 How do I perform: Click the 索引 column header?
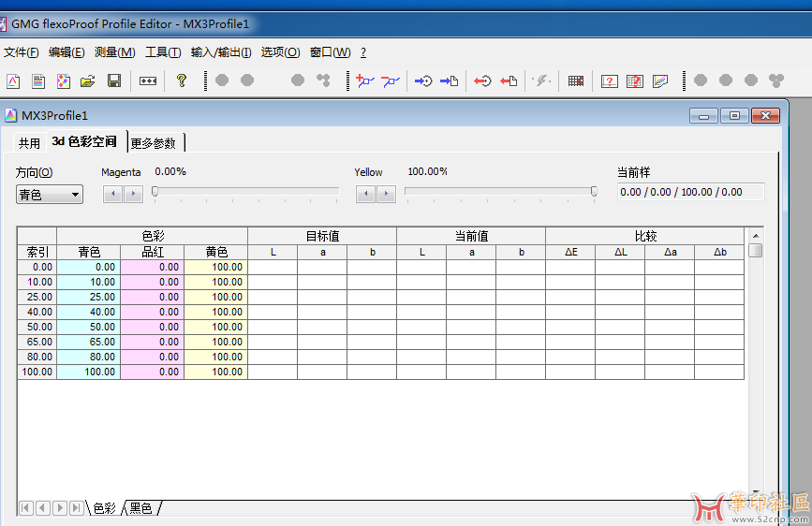37,252
